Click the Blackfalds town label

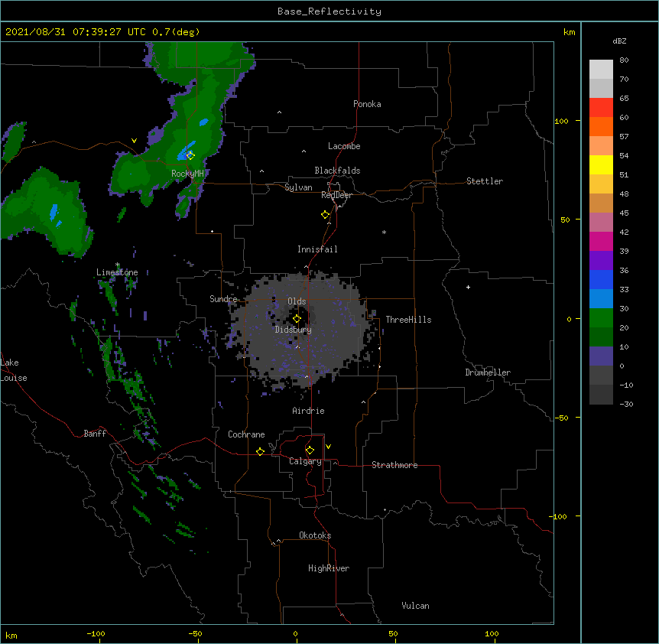click(x=337, y=171)
